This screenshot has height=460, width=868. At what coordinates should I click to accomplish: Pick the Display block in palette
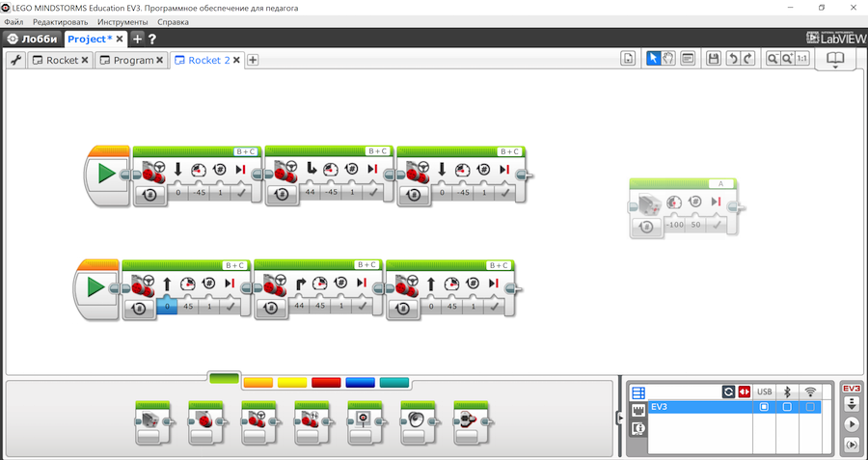(366, 422)
